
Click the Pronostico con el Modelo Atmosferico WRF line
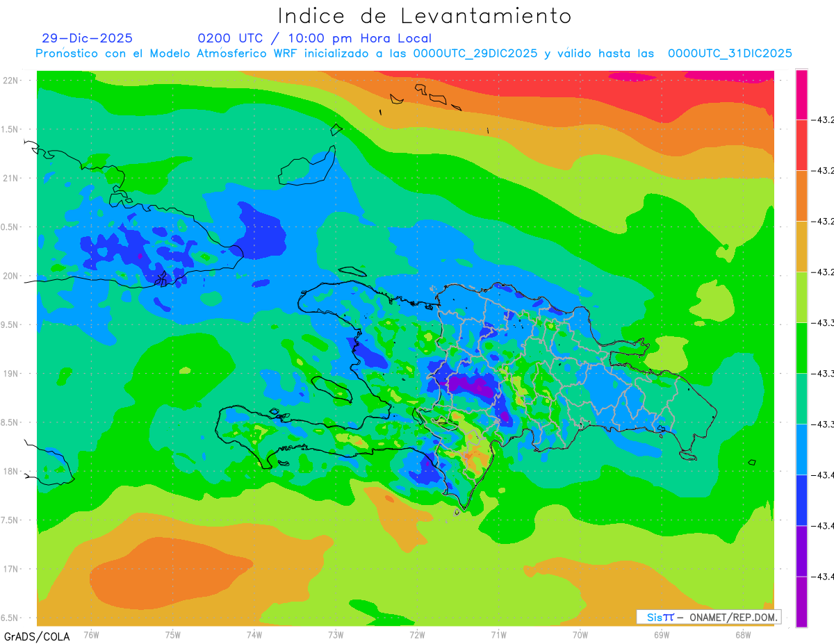(x=414, y=53)
